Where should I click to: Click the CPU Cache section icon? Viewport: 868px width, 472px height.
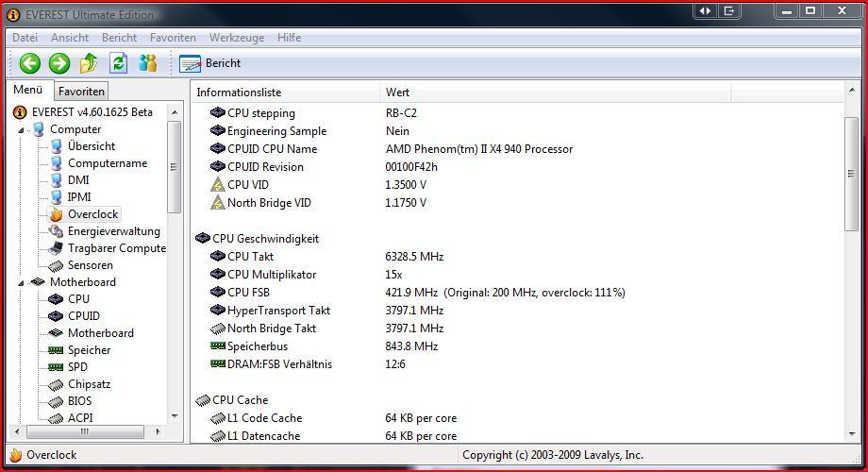203,400
